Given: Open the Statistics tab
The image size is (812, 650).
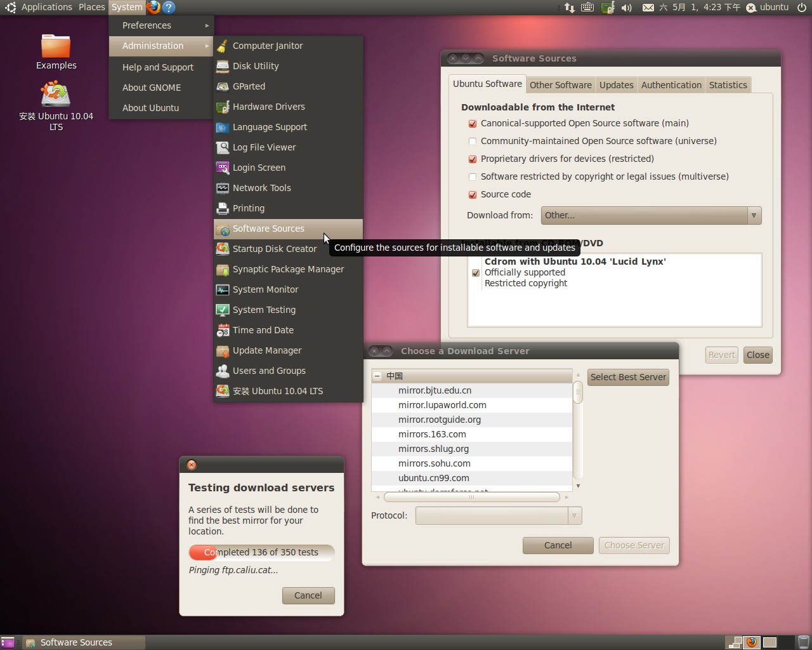Looking at the screenshot, I should (x=728, y=85).
